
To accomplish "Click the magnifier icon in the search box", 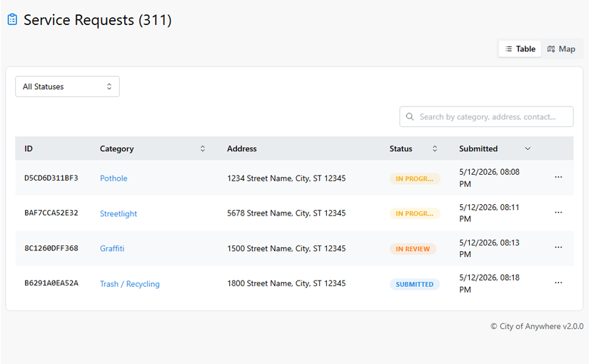I will pos(410,117).
